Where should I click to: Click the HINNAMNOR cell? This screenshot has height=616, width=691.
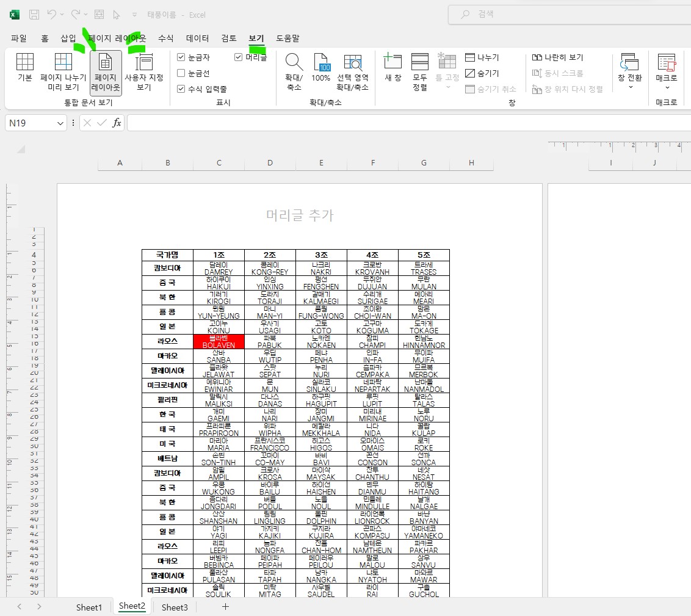point(424,346)
